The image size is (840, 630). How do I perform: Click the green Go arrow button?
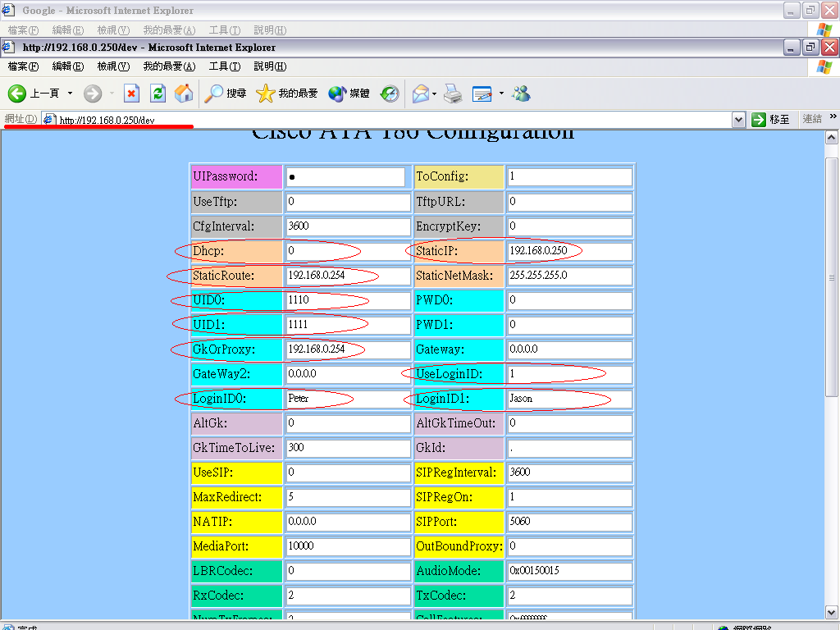[x=758, y=120]
